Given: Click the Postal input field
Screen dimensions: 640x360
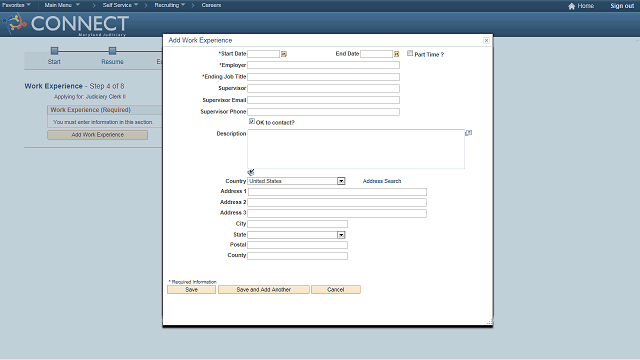Looking at the screenshot, I should [x=298, y=245].
